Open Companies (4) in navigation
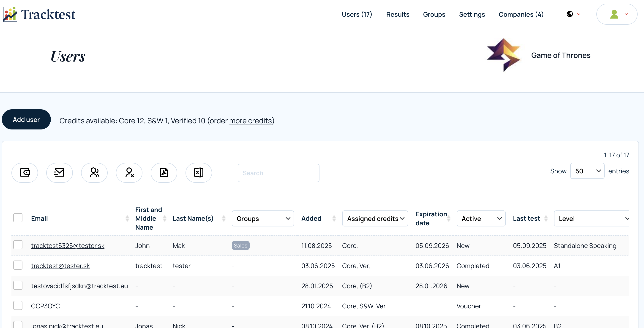 tap(521, 14)
